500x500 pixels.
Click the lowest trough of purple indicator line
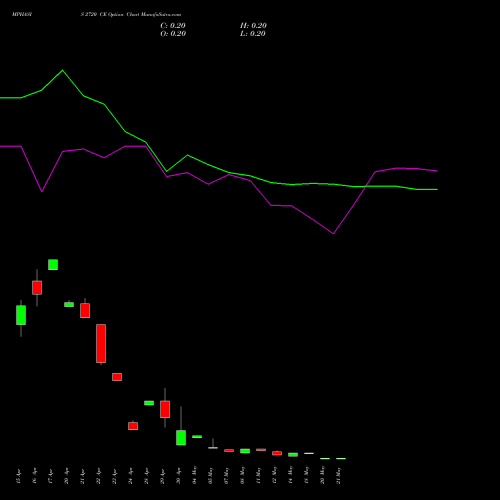click(333, 234)
